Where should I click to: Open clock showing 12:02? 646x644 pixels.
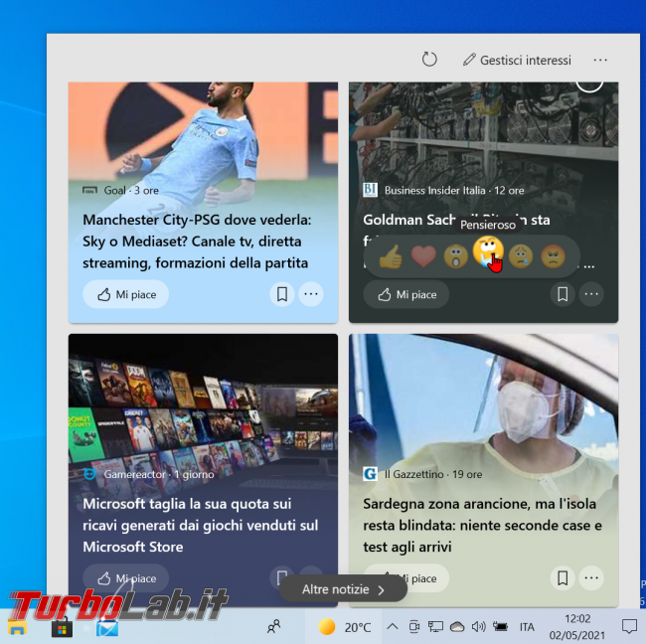click(x=577, y=627)
